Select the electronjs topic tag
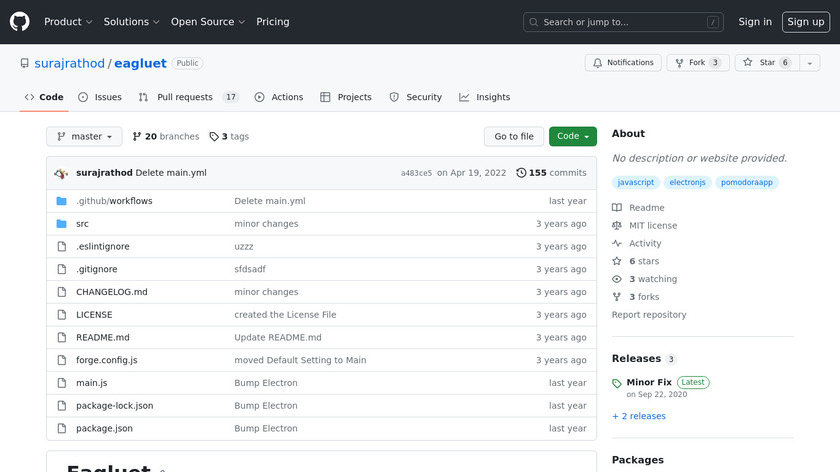This screenshot has height=472, width=840. tap(687, 183)
